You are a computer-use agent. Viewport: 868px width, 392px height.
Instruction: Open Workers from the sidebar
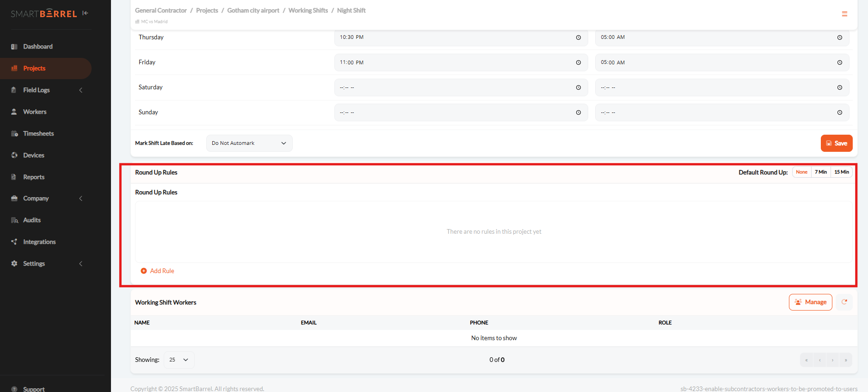coord(35,112)
